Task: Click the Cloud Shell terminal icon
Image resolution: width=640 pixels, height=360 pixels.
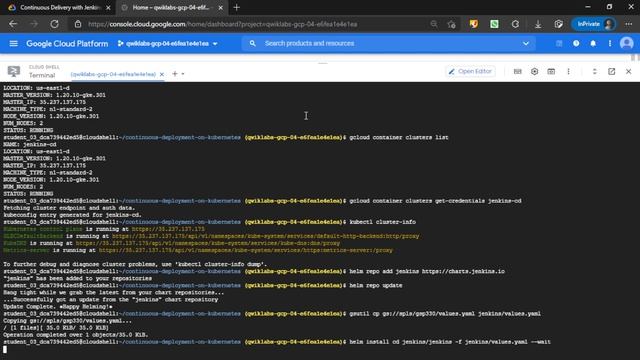Action: point(14,71)
